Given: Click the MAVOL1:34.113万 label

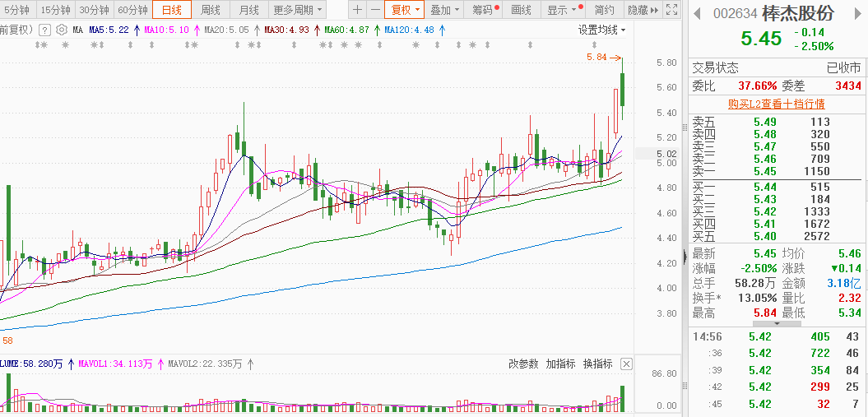Looking at the screenshot, I should point(115,364).
